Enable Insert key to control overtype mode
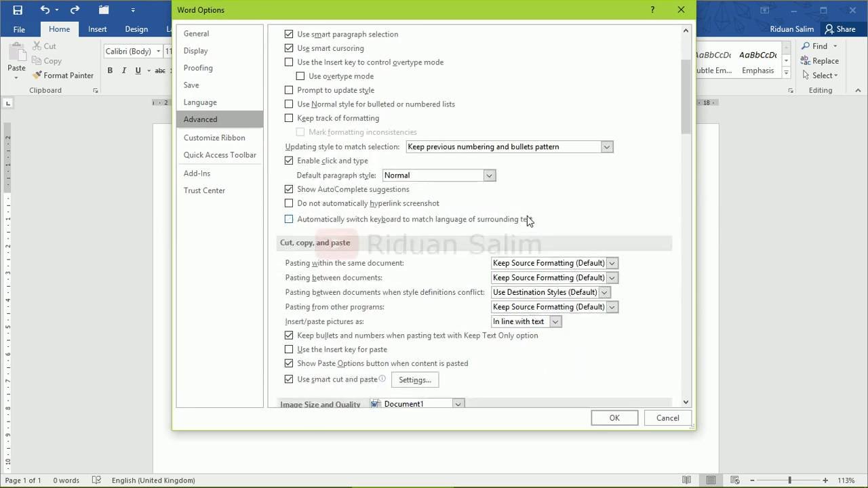Screen dimensions: 868x488 [289, 62]
